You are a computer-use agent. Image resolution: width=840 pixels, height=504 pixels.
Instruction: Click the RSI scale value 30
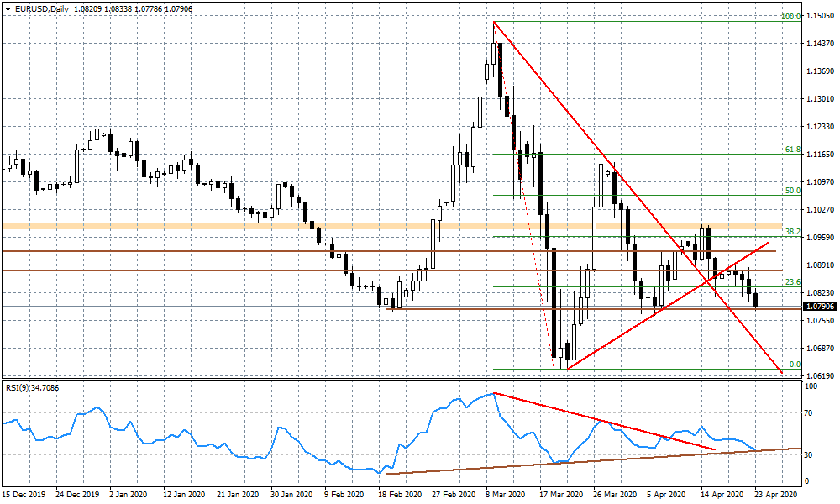[x=809, y=454]
